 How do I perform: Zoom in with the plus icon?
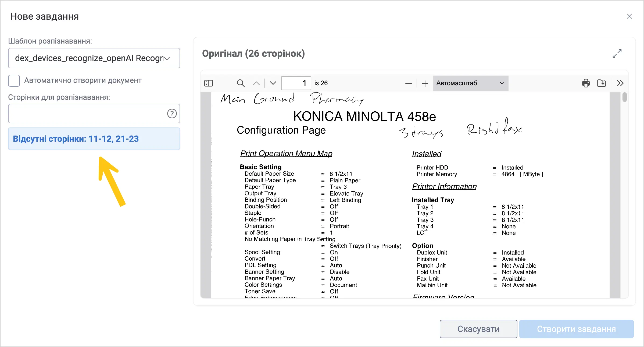pos(425,83)
